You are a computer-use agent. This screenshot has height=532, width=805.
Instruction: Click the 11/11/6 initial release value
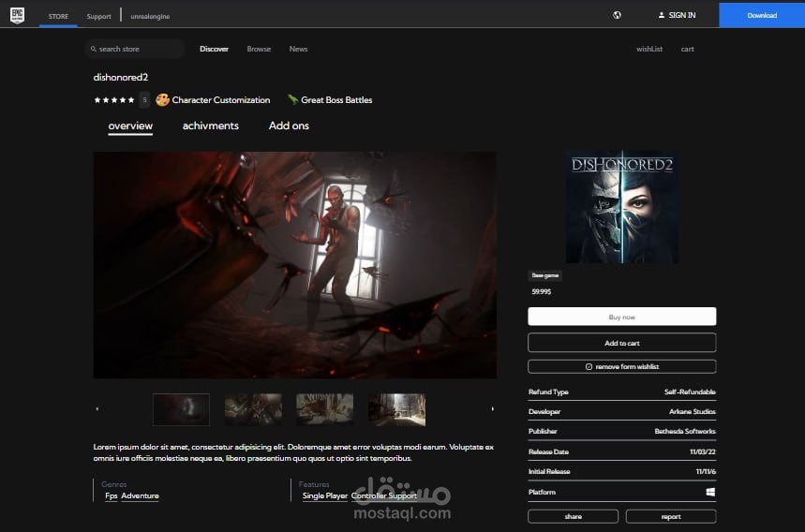pyautogui.click(x=706, y=471)
